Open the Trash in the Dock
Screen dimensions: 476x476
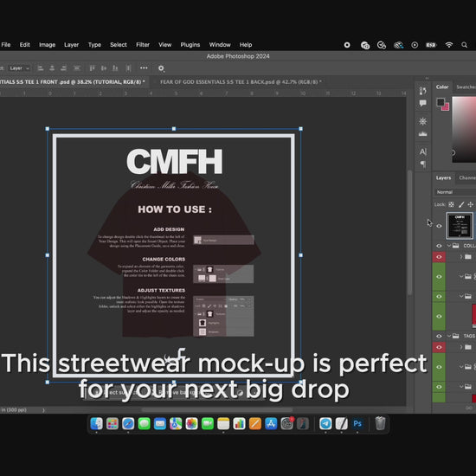pos(380,423)
